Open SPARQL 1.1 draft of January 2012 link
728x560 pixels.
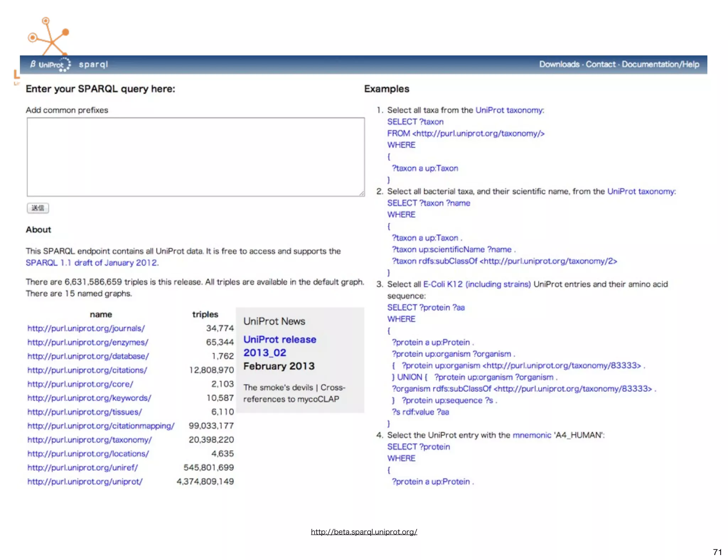pos(92,263)
